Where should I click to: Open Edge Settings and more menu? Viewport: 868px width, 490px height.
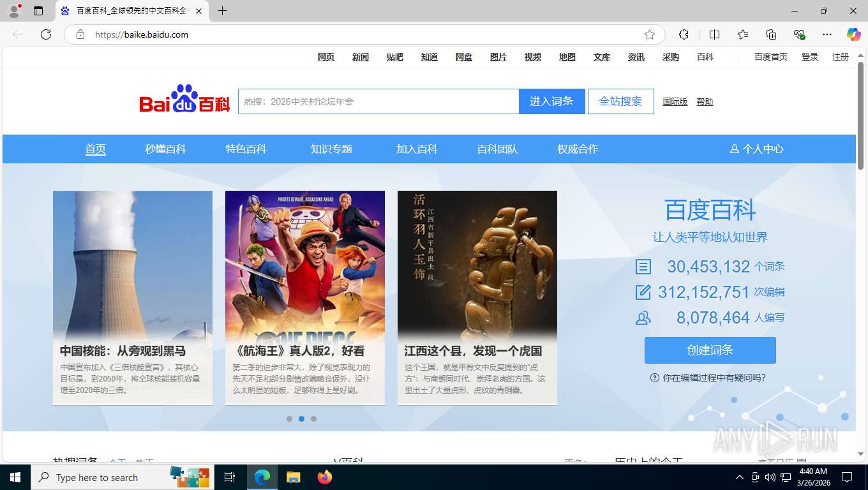point(827,34)
